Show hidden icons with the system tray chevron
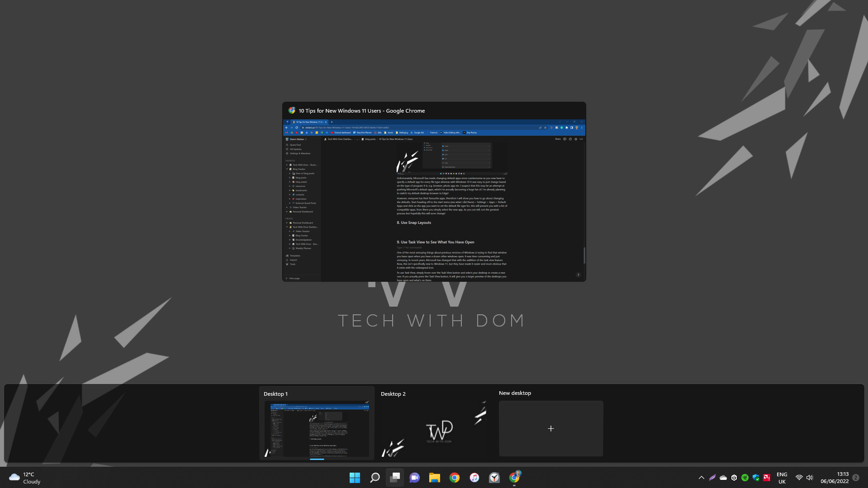Screen dimensions: 868x488 click(701, 477)
